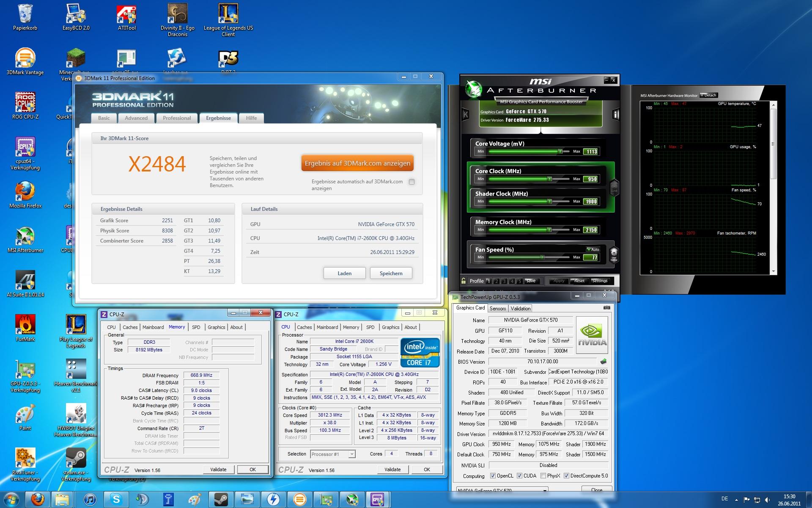Open the Validation tab in GPU-Z
The image size is (812, 508).
[x=520, y=308]
